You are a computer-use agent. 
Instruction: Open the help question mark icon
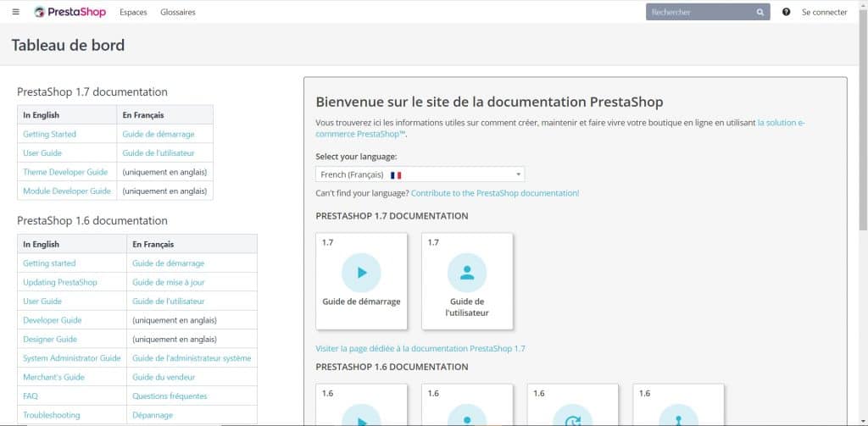[786, 12]
